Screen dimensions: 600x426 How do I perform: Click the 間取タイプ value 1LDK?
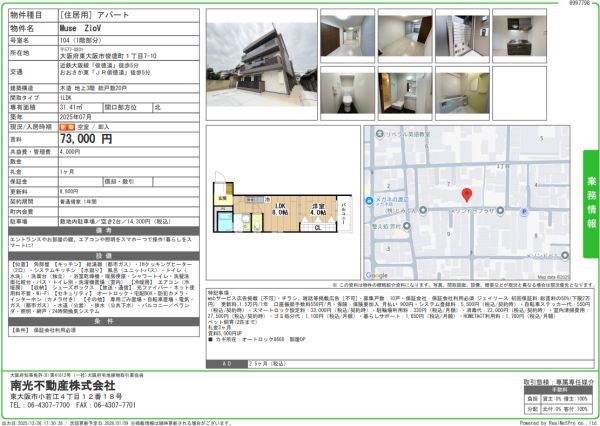click(x=65, y=98)
